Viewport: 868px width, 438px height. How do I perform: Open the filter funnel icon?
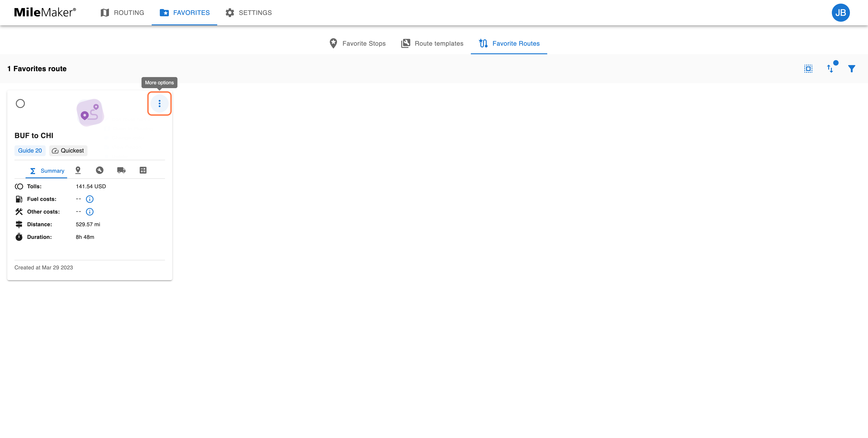tap(851, 69)
